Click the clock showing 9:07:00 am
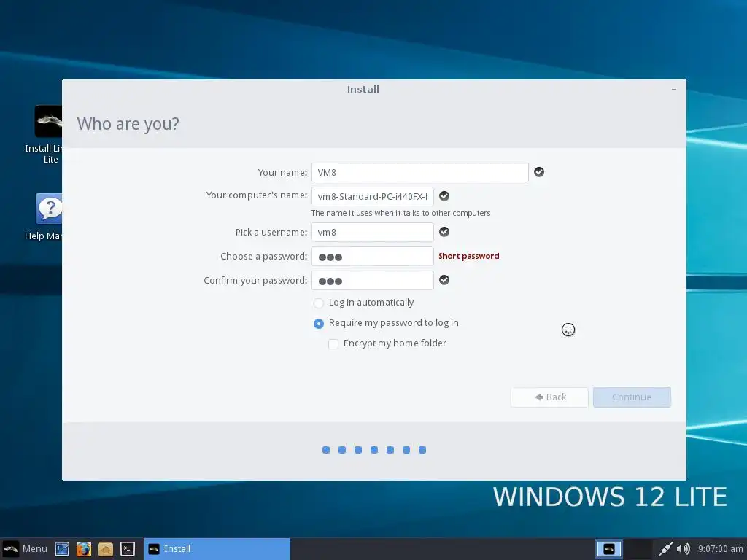The height and width of the screenshot is (560, 747). coord(720,549)
